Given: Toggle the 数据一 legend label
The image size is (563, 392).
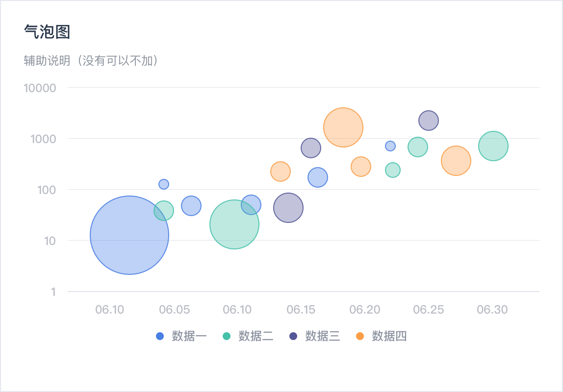Looking at the screenshot, I should [x=189, y=336].
